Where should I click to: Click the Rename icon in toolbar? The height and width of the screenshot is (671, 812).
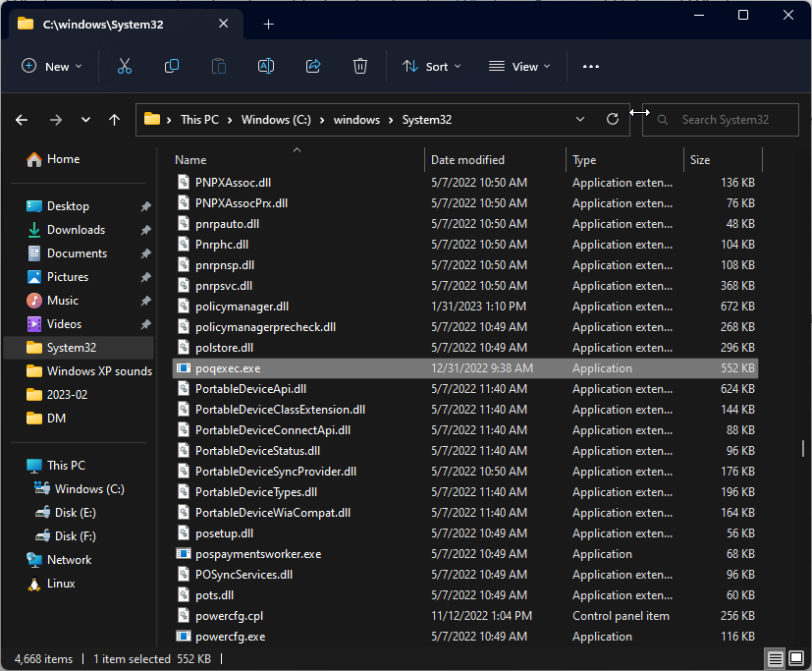265,66
